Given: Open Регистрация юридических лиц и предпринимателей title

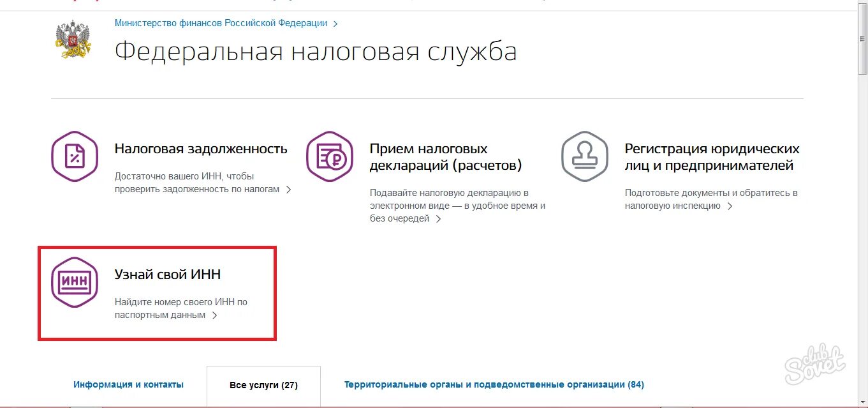Looking at the screenshot, I should (712, 157).
